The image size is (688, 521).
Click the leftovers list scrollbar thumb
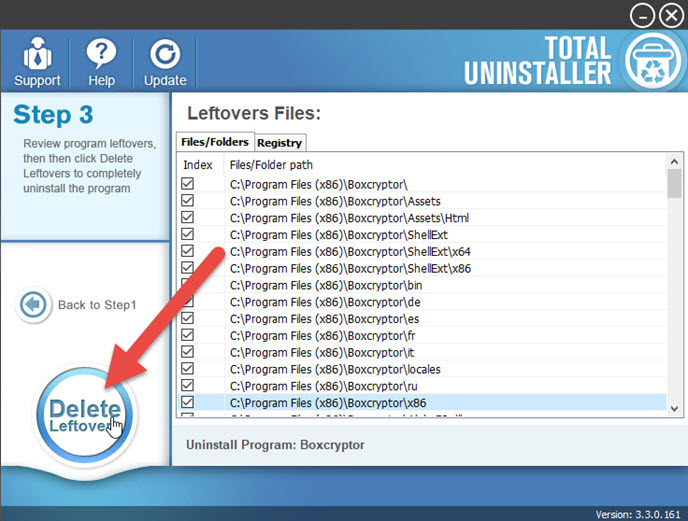point(674,183)
